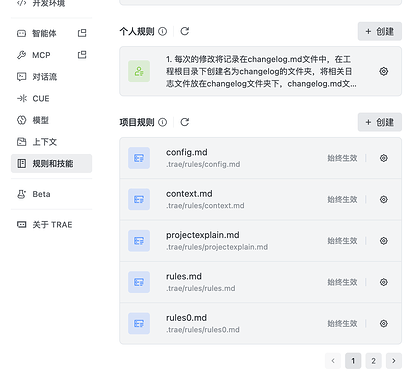Click info icon next to 个人规则

(162, 31)
